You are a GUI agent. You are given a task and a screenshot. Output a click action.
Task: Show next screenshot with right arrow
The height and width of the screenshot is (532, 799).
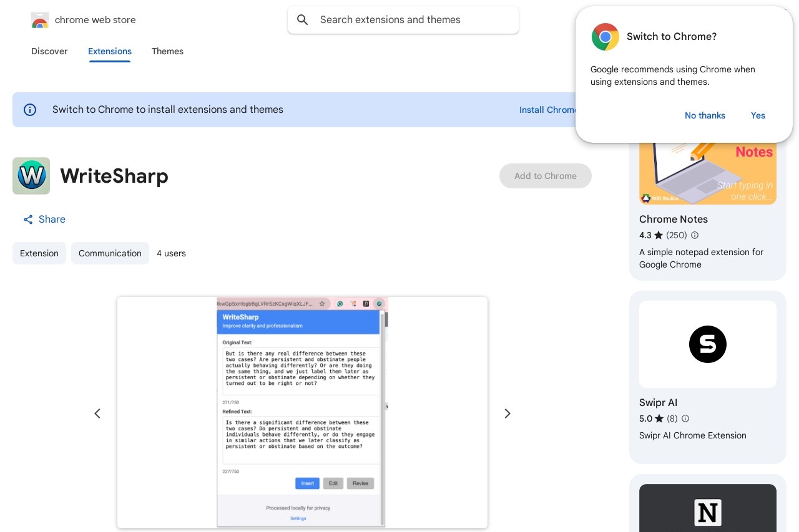[x=507, y=414]
